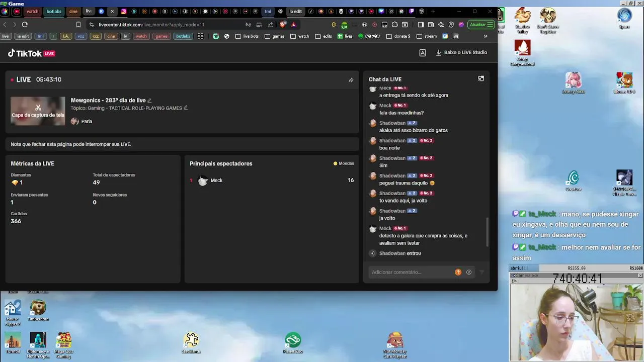Viewport: 644px width, 362px height.
Task: Open the 'voz' bookmark
Action: click(81, 36)
